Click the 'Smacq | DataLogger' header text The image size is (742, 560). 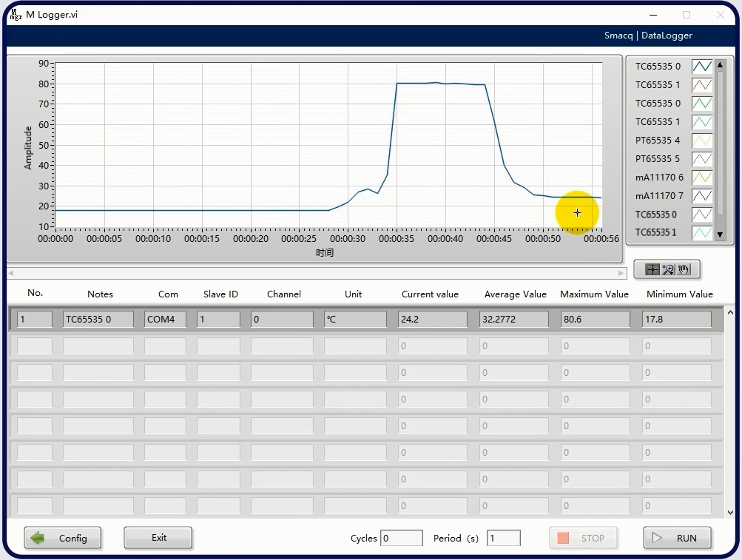point(648,36)
